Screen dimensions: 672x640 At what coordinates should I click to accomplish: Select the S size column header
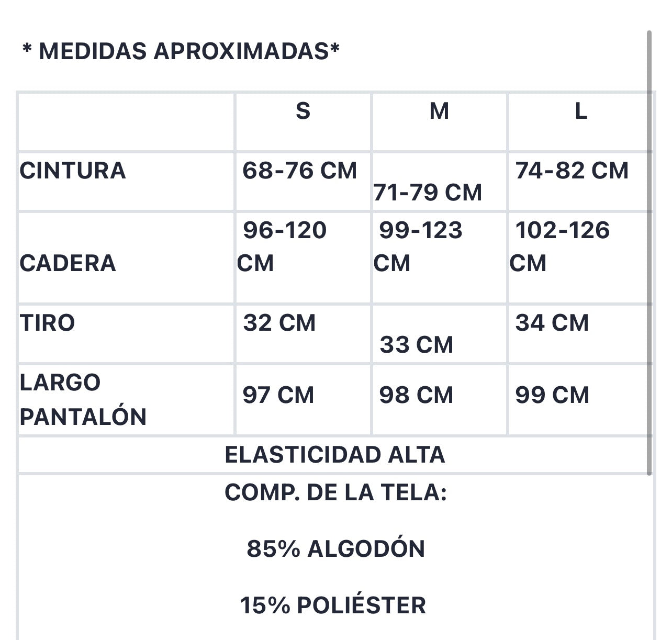tap(303, 111)
